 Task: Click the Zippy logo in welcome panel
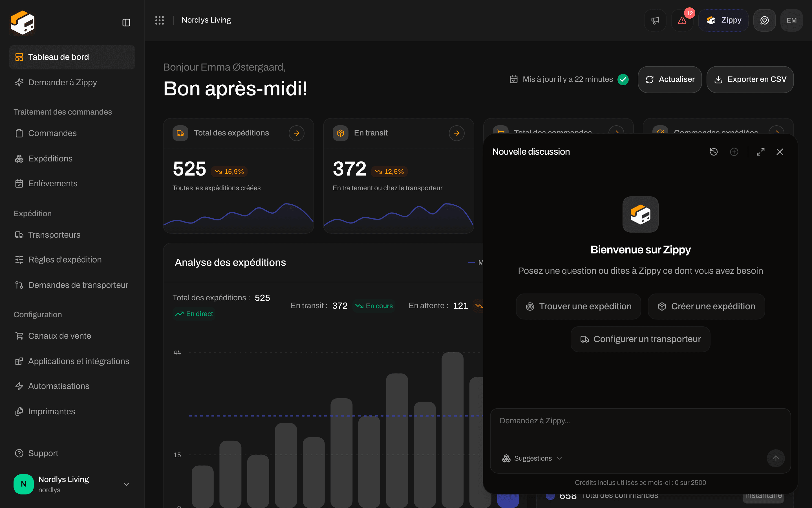click(x=640, y=214)
